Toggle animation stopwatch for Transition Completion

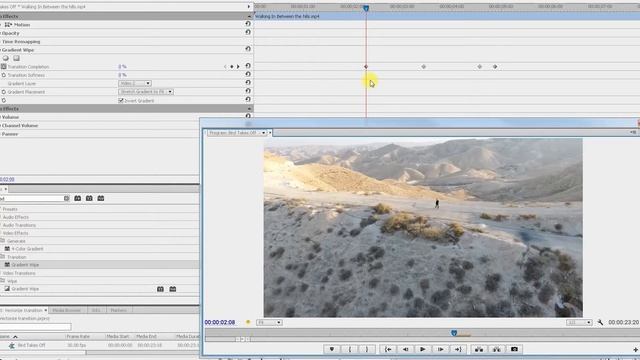point(4,67)
